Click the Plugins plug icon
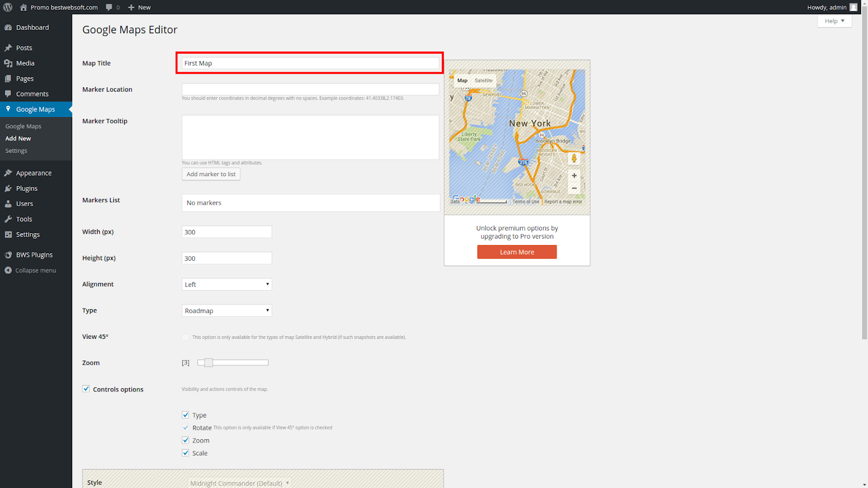 point(8,189)
